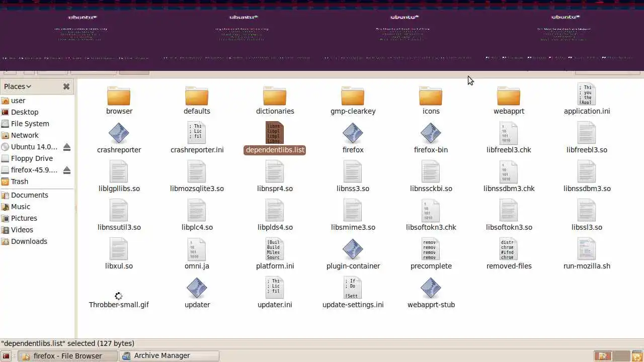Switch to Archive Manager taskbar button
This screenshot has height=362, width=644.
coord(170,356)
